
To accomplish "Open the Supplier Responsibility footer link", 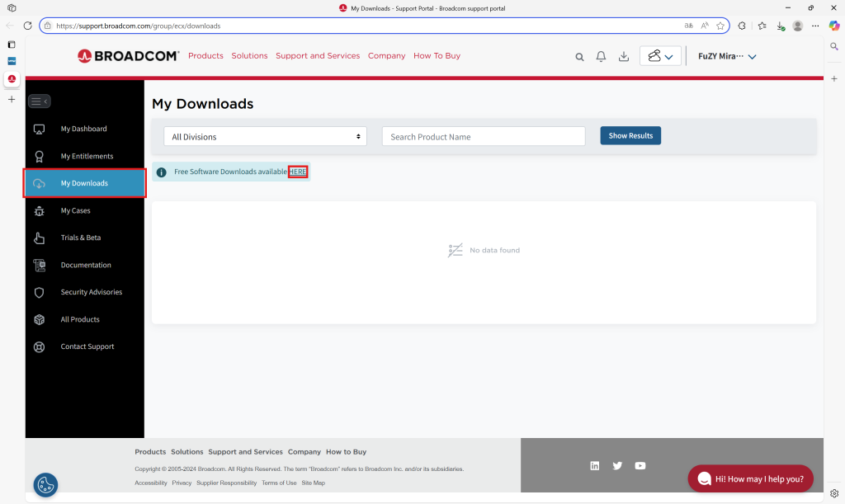I will (x=226, y=483).
